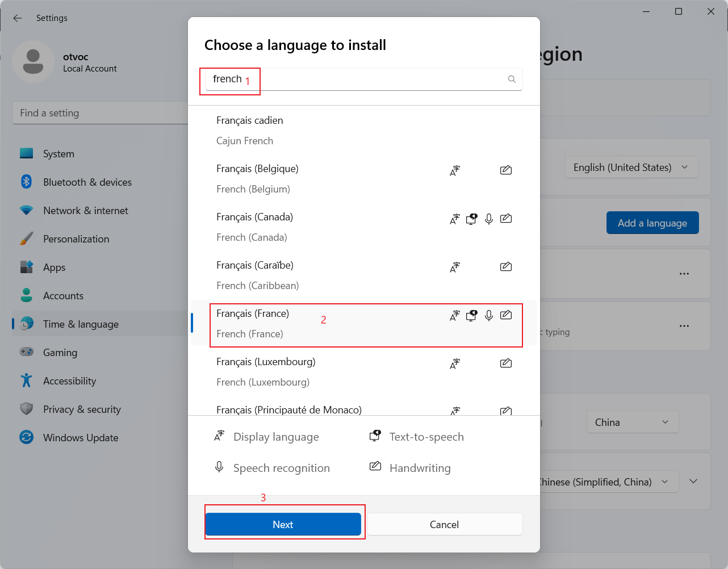
Task: Cancel the language install dialog
Action: tap(445, 524)
